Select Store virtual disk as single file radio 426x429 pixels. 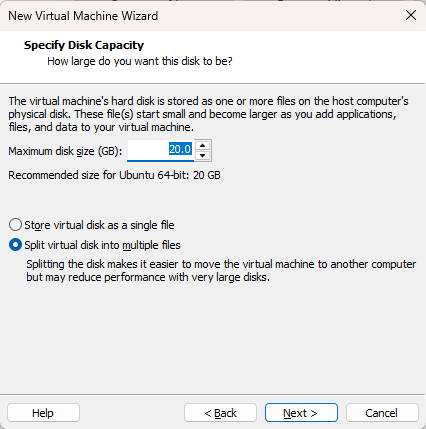coord(15,225)
